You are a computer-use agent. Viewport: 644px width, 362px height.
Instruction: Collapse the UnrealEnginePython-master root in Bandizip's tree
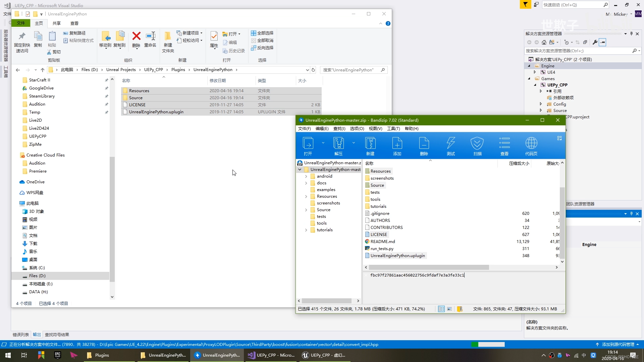click(300, 170)
